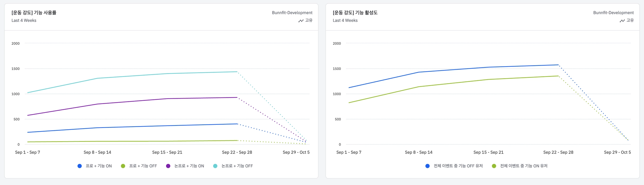Screen dimensions: 644x185
Task: Click the trend icon in 기능 사용률 card
Action: [301, 21]
